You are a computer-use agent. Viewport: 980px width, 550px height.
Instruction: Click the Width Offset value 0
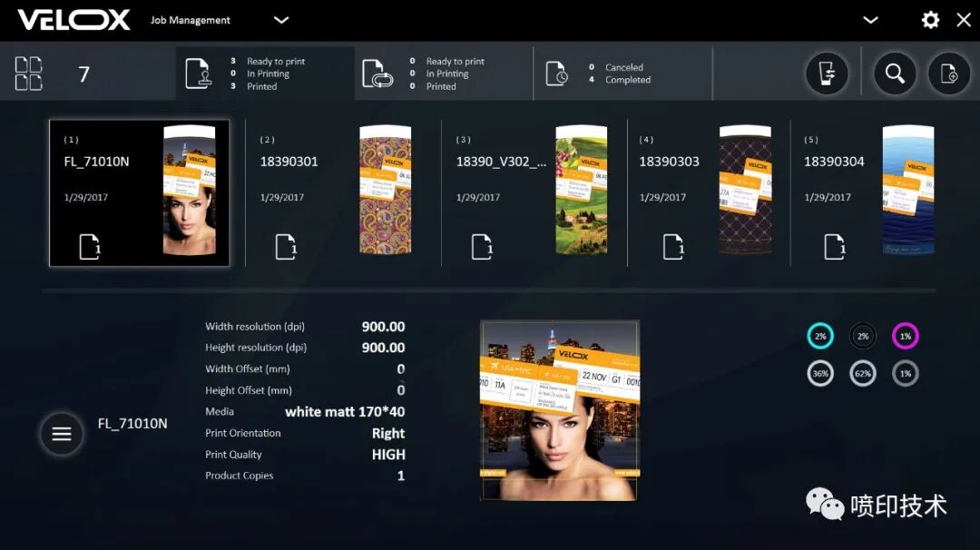tap(401, 369)
